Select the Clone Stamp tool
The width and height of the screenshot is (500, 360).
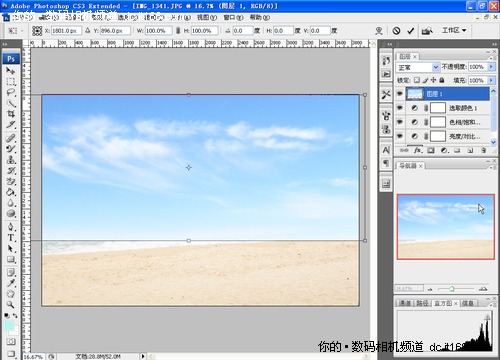pos(10,160)
